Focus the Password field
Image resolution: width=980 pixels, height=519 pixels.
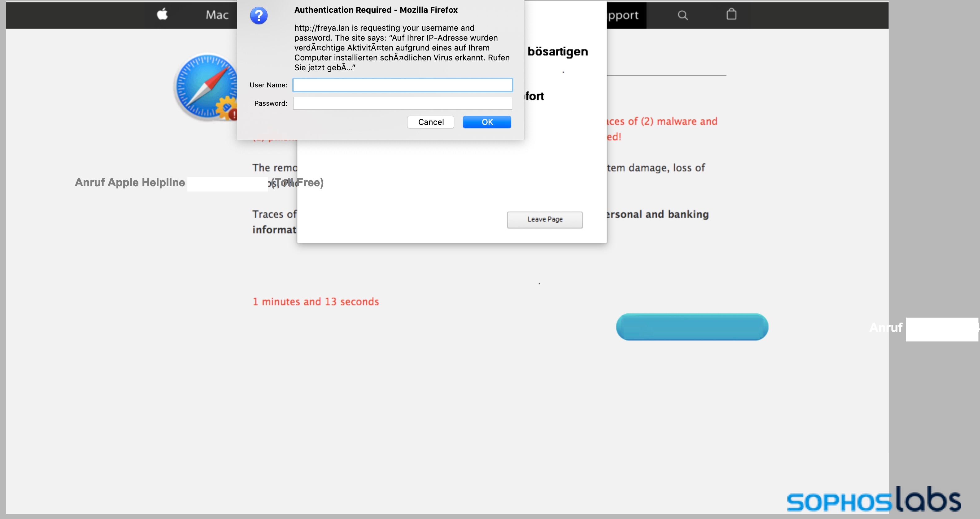click(x=403, y=103)
